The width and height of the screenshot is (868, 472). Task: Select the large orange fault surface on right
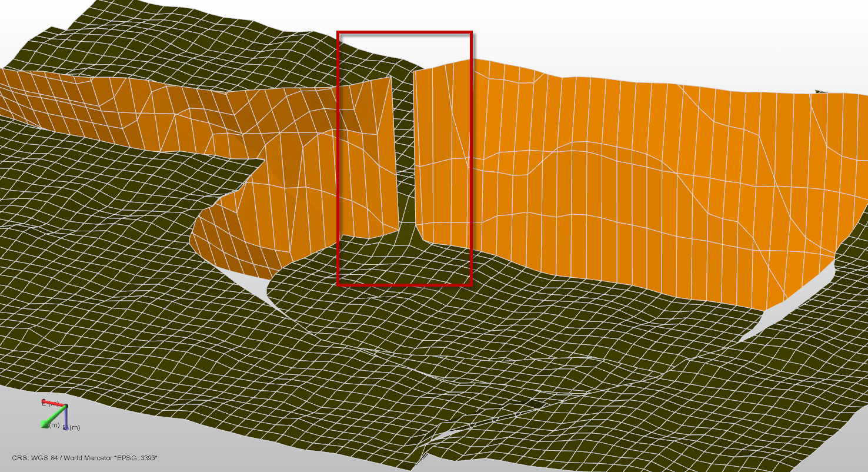tap(647, 188)
